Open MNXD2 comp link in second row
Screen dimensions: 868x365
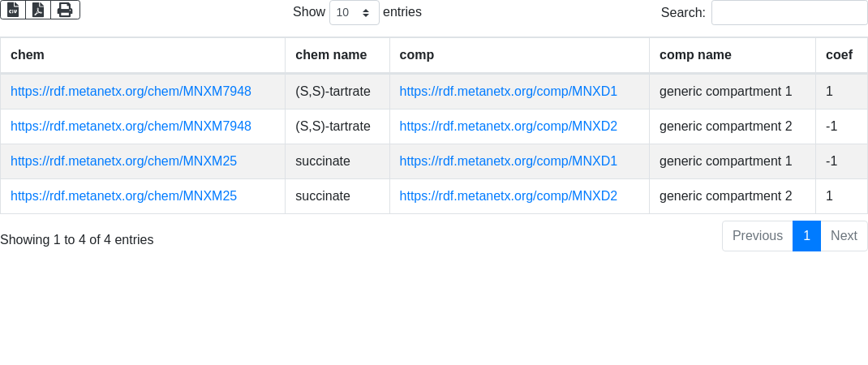[508, 127]
